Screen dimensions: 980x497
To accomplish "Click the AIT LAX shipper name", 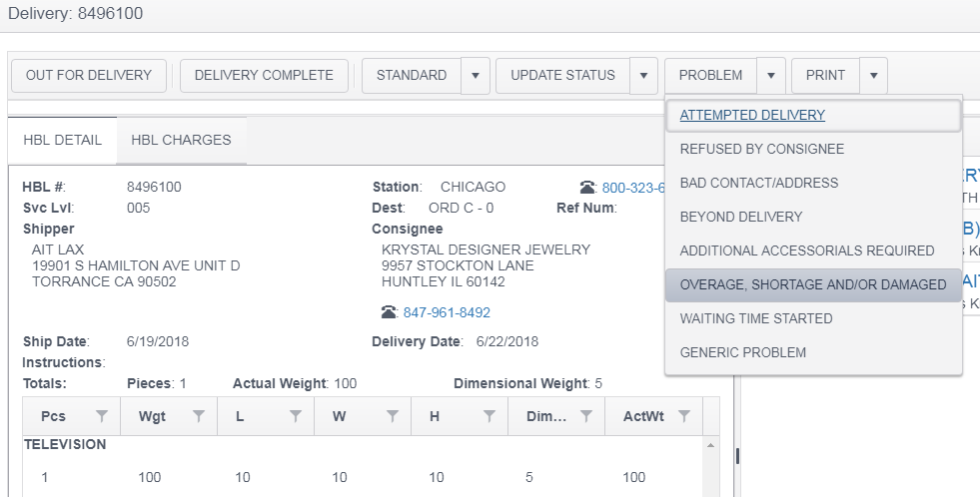I will click(58, 249).
